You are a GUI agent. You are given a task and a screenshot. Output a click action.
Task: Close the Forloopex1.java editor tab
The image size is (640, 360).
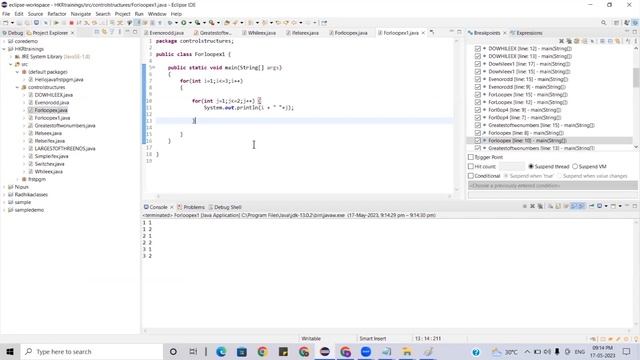[x=423, y=33]
